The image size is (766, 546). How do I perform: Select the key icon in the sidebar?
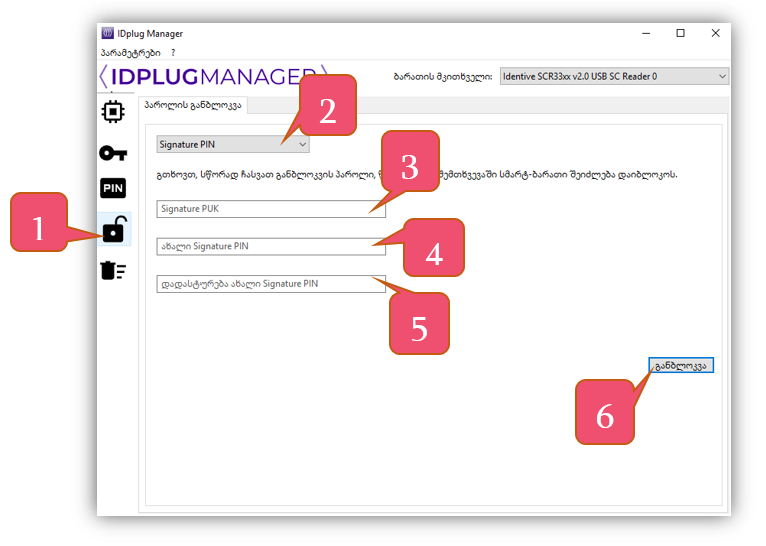113,152
